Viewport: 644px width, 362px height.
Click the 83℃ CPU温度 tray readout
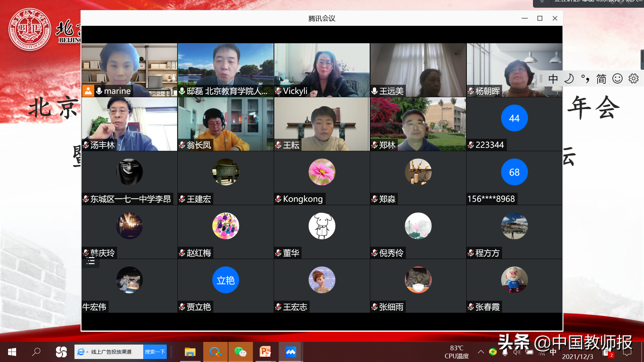coord(457,352)
